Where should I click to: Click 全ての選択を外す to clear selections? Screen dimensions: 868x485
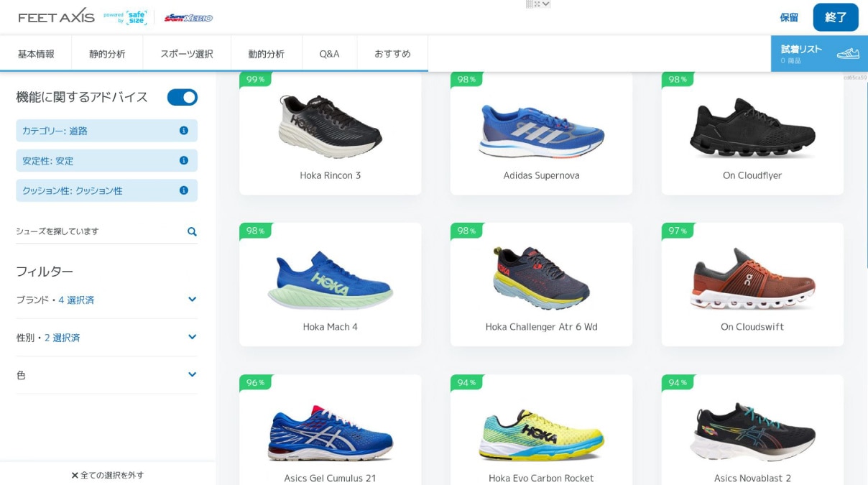coord(108,475)
